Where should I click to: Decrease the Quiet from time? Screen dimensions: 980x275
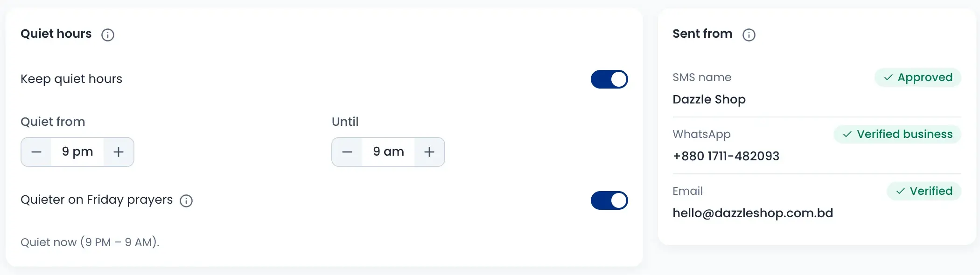pos(36,152)
